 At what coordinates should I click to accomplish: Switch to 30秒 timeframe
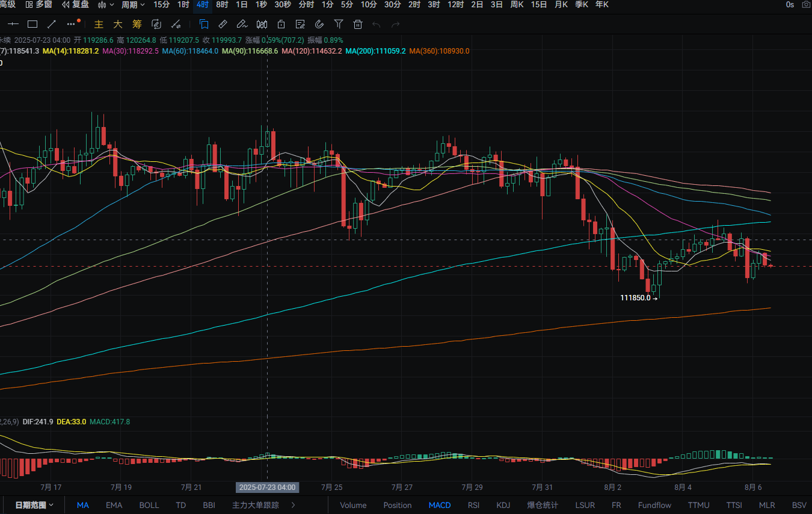click(283, 5)
